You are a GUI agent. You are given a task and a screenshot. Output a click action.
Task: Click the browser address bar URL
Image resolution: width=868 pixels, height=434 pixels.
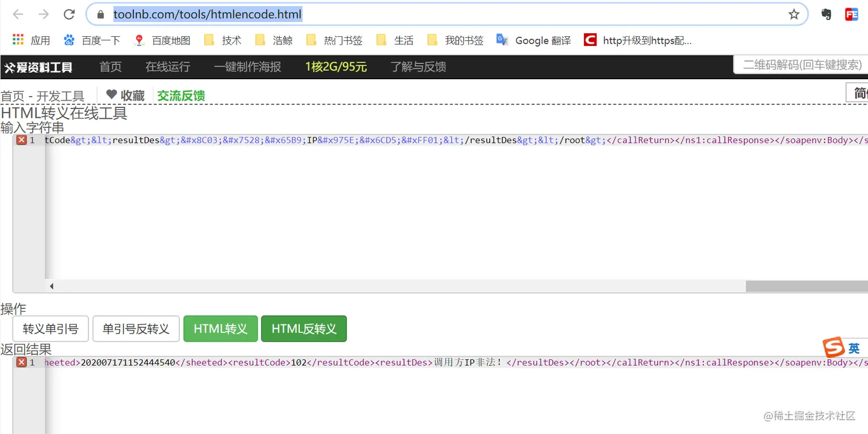(207, 14)
